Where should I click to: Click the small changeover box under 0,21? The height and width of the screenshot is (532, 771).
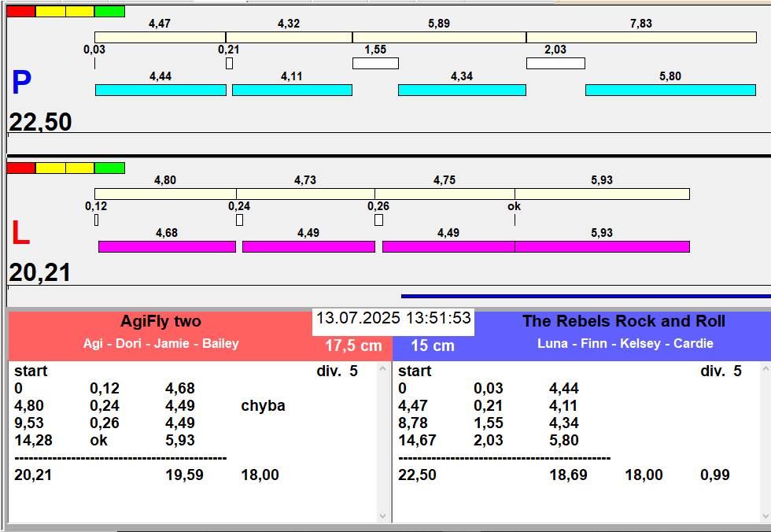coord(229,64)
